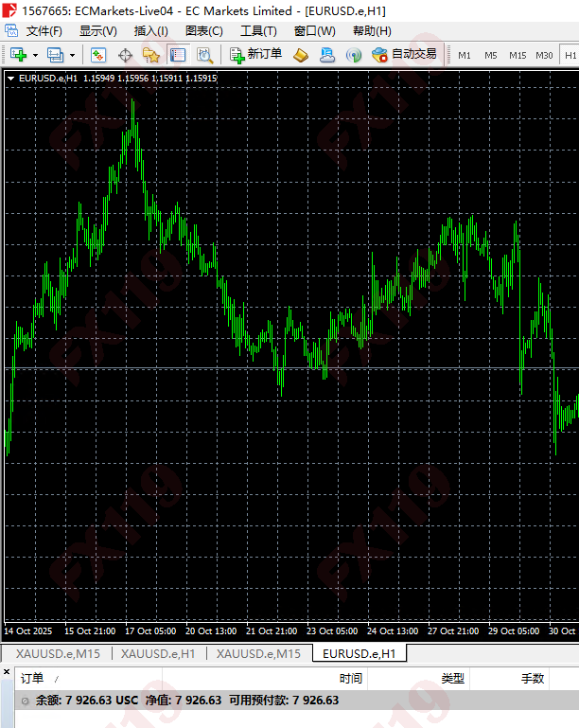Open the 图表(C) menu
The image size is (579, 728).
[x=203, y=30]
